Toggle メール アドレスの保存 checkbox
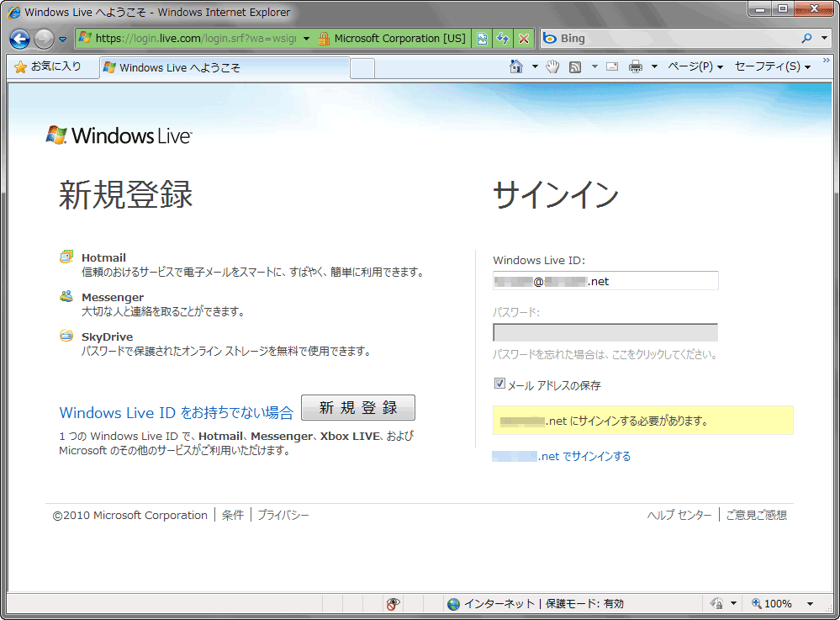This screenshot has width=840, height=620. click(x=499, y=383)
